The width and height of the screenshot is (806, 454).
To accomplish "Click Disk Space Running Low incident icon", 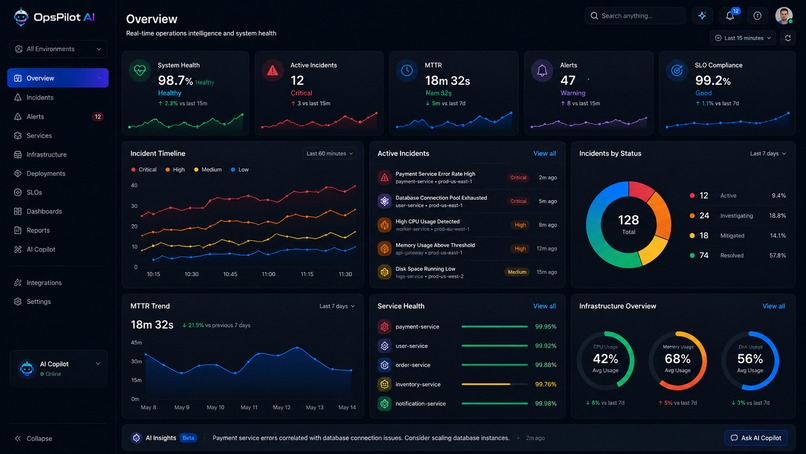I will pyautogui.click(x=384, y=272).
